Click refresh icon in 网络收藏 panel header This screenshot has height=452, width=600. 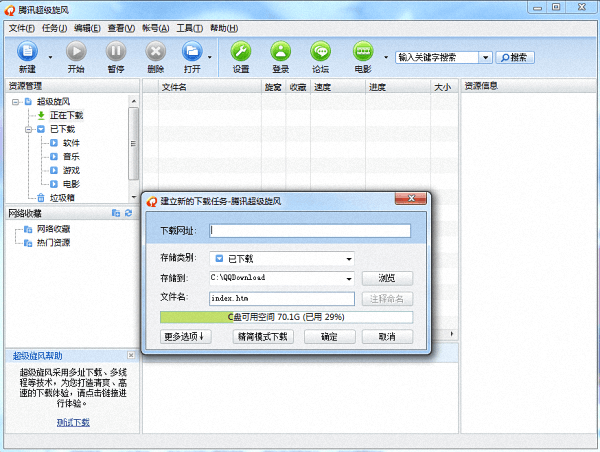coord(128,213)
